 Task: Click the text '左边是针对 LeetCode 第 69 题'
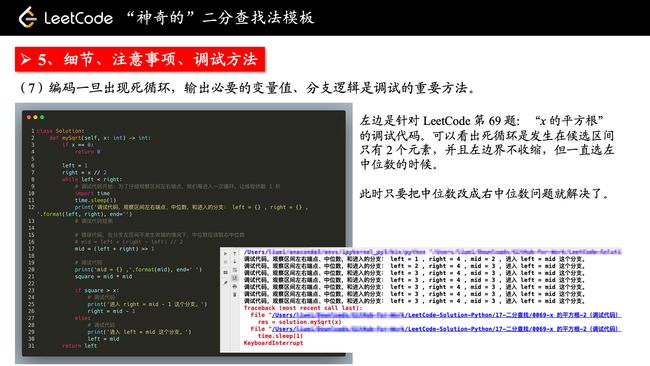tap(439, 121)
